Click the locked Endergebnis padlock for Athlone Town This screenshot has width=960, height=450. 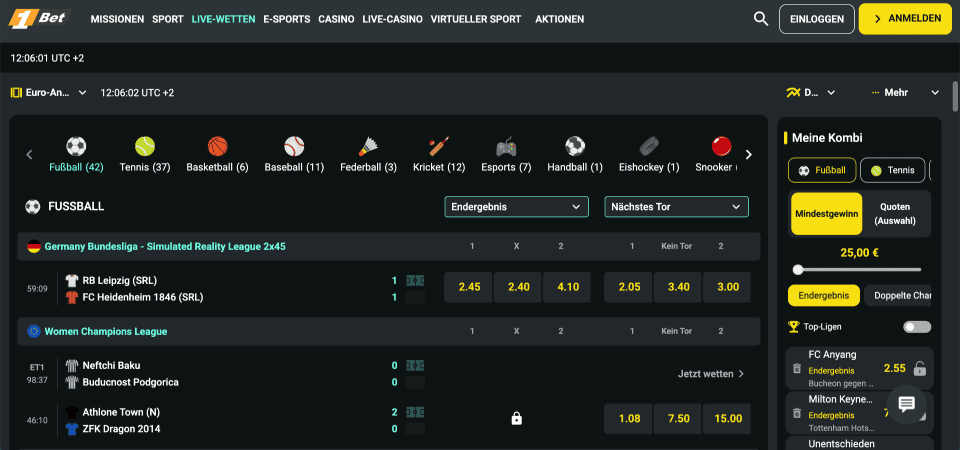pyautogui.click(x=516, y=419)
